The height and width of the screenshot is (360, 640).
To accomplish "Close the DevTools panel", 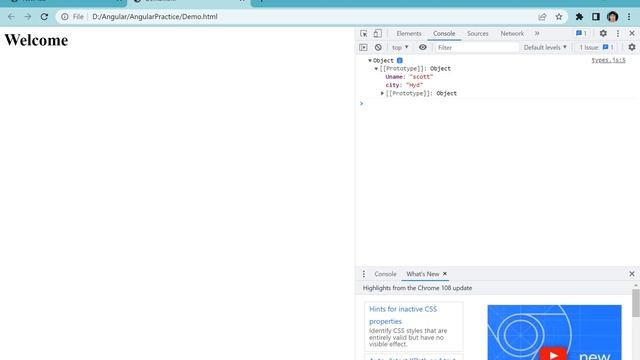I will (632, 33).
